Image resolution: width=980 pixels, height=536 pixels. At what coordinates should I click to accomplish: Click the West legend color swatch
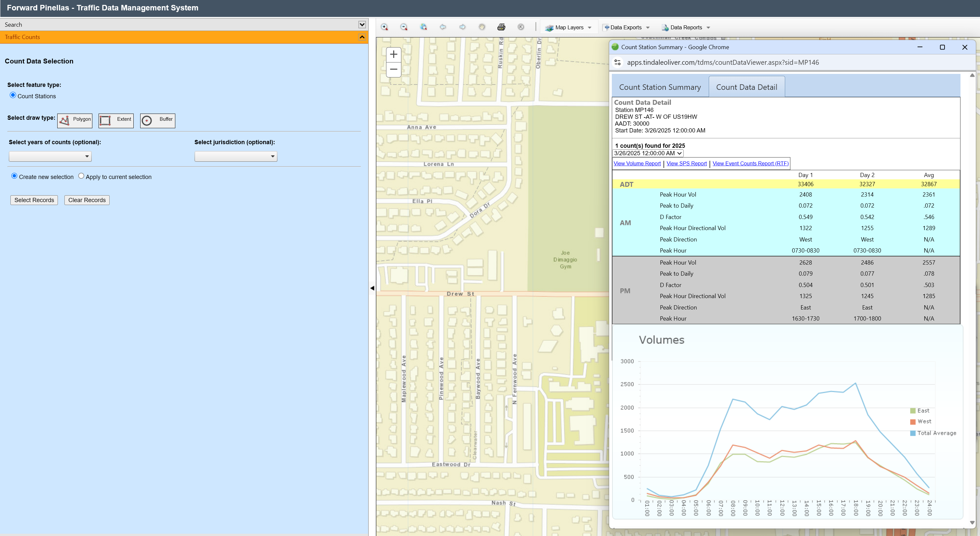913,422
